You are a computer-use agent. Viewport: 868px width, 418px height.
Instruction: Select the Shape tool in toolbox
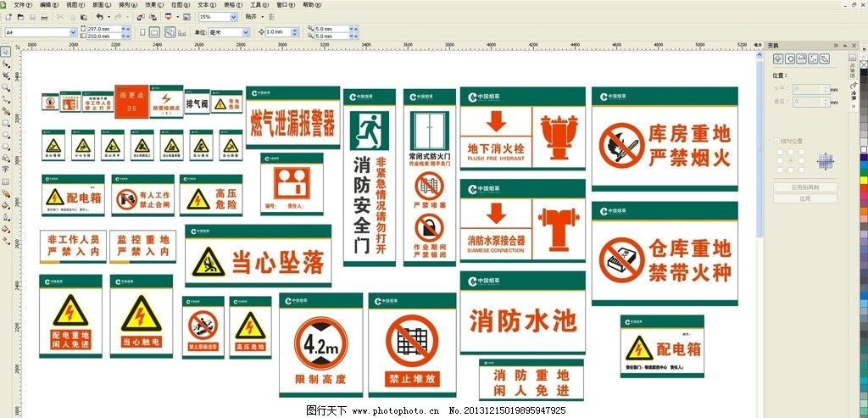pyautogui.click(x=6, y=64)
